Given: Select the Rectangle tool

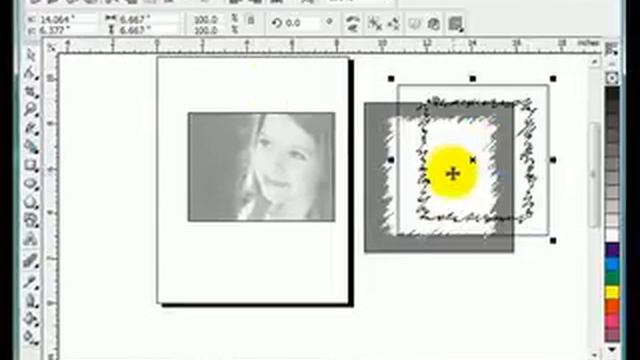Looking at the screenshot, I should (x=31, y=166).
